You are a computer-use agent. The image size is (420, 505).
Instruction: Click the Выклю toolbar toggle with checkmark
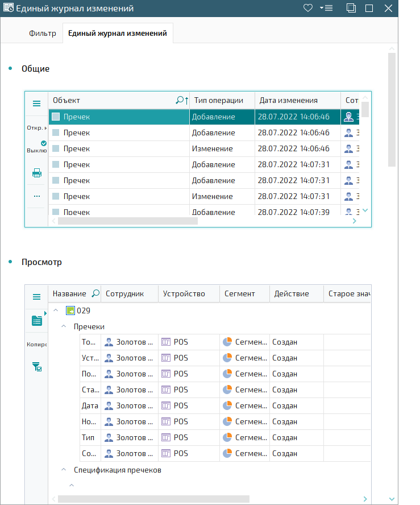coord(36,147)
